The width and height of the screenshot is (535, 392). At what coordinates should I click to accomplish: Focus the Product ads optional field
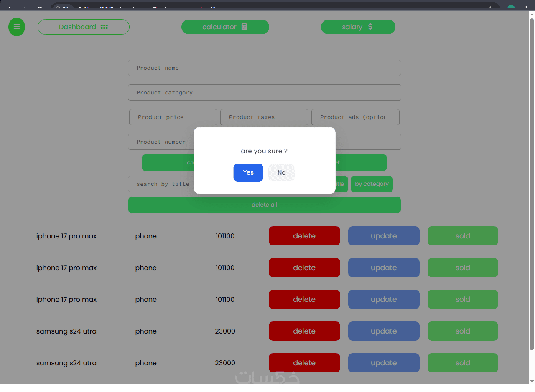(x=355, y=117)
